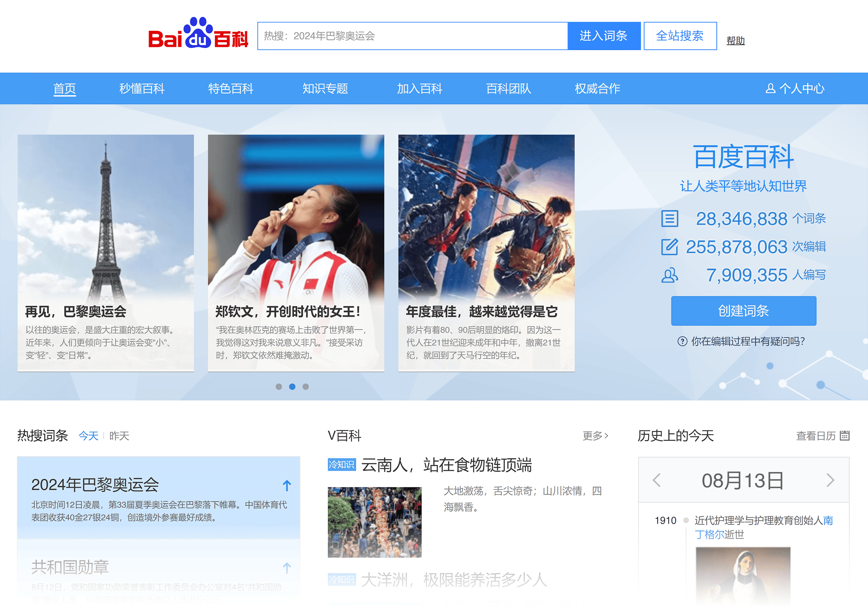Click the user icon beside 个人中心
This screenshot has height=607, width=868.
(x=770, y=88)
